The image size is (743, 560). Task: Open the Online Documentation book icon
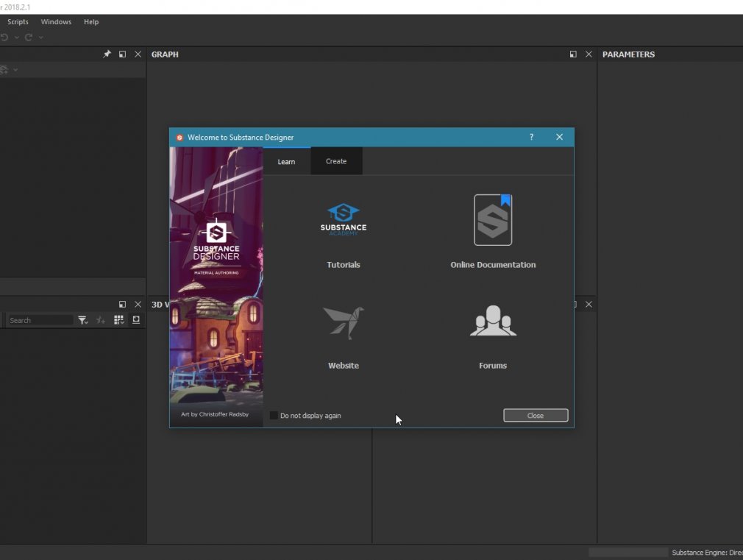pyautogui.click(x=493, y=219)
